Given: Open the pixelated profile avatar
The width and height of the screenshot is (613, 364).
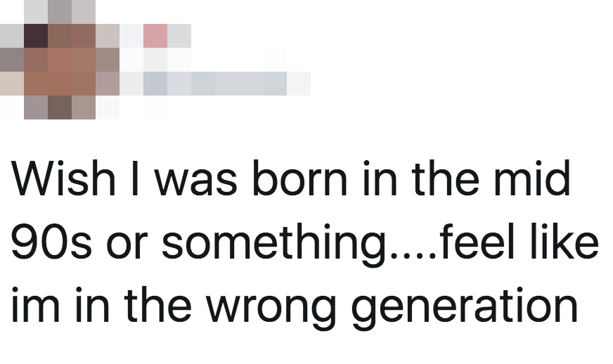Looking at the screenshot, I should (60, 60).
